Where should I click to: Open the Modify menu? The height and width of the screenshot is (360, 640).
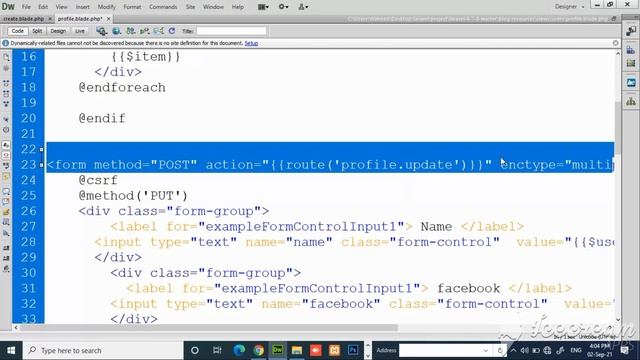pyautogui.click(x=107, y=7)
